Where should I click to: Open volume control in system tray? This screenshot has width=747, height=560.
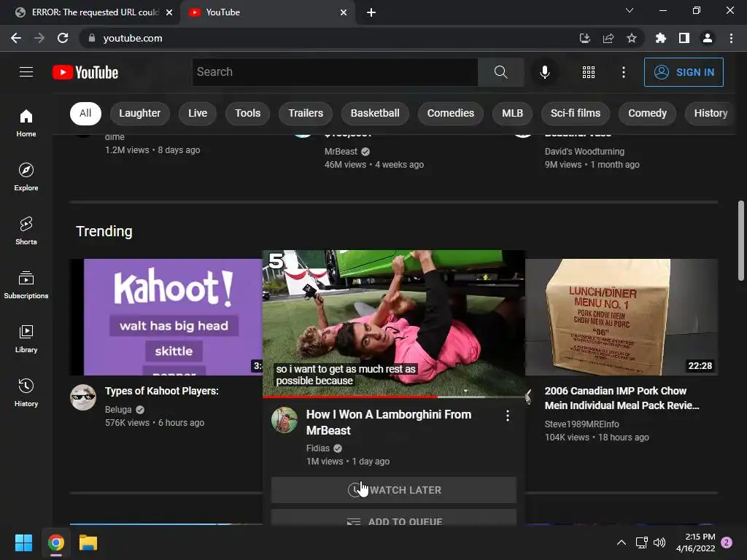659,542
